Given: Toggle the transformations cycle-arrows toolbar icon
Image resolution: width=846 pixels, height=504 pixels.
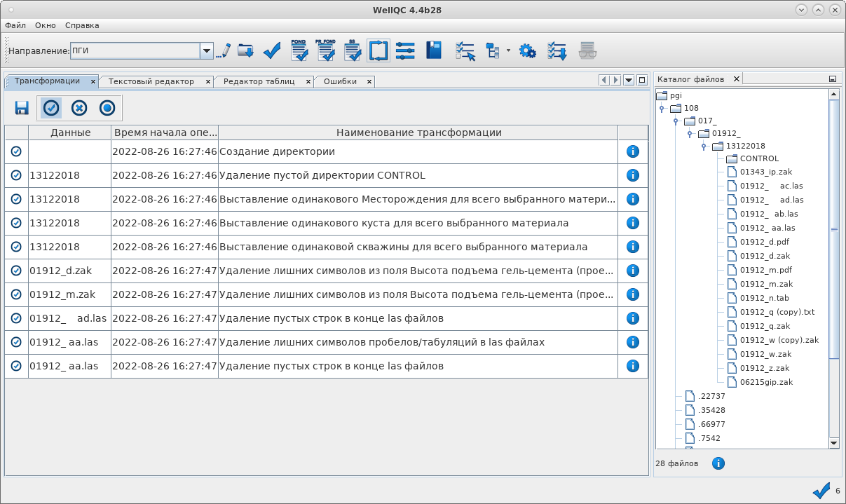Looking at the screenshot, I should coord(378,50).
